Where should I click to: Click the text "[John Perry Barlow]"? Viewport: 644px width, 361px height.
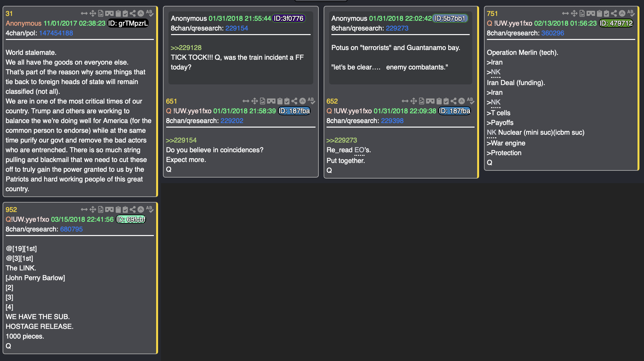tap(35, 278)
